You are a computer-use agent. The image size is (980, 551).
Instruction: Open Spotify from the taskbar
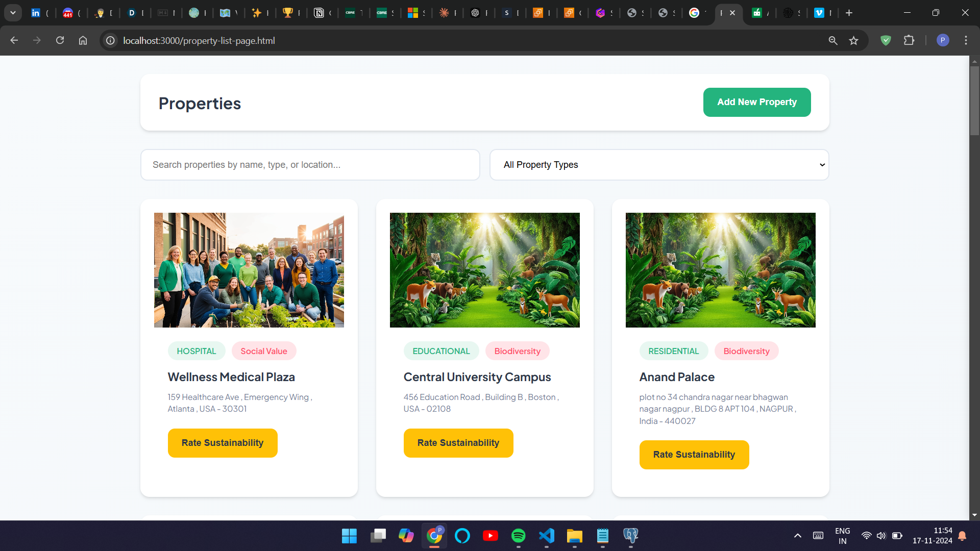[x=518, y=536]
